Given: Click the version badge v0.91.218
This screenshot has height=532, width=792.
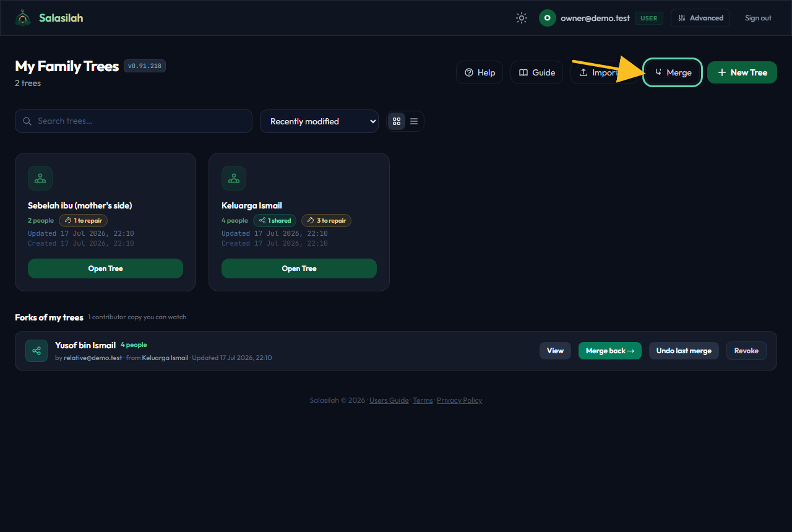Looking at the screenshot, I should 145,66.
